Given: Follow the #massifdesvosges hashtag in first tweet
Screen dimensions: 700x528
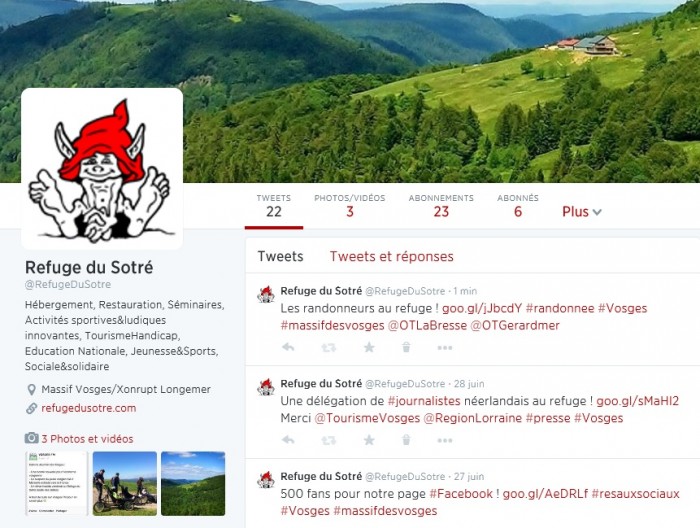Looking at the screenshot, I should [x=332, y=325].
